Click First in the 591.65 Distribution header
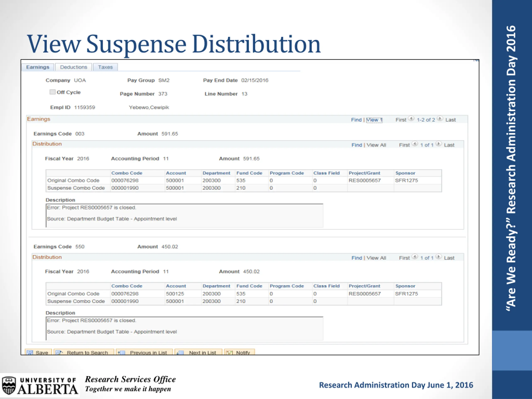The image size is (532, 399). click(x=404, y=145)
